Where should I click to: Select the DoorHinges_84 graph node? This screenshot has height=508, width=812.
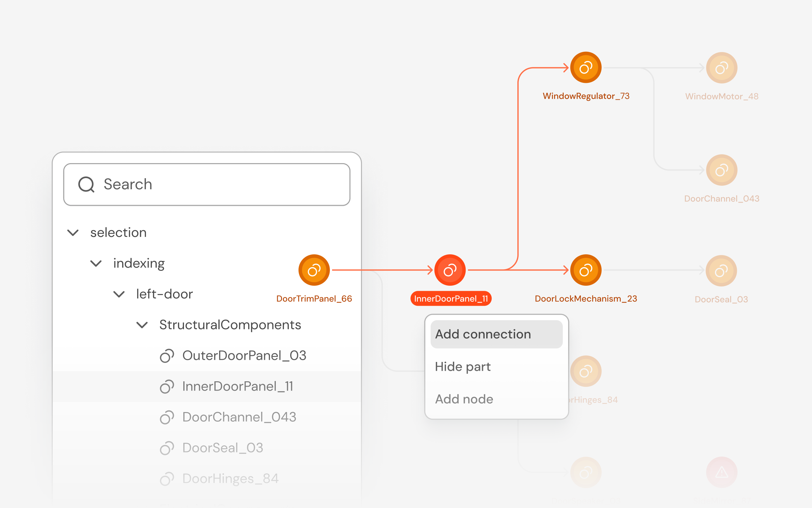(586, 371)
